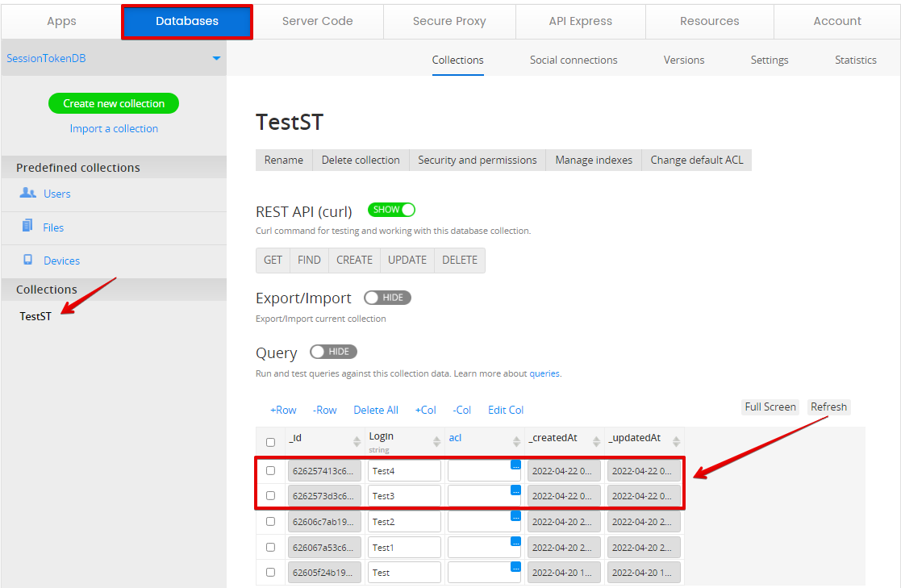Open the queries documentation link
901x588 pixels.
[544, 373]
